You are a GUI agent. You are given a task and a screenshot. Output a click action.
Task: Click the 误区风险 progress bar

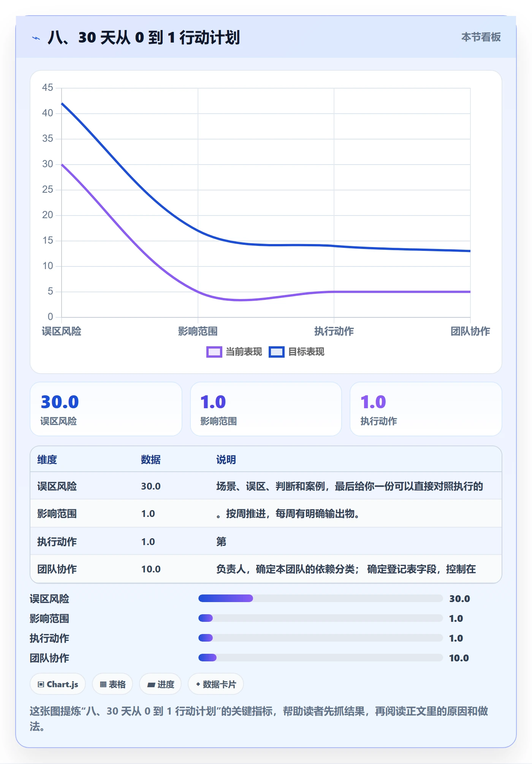[x=320, y=598]
